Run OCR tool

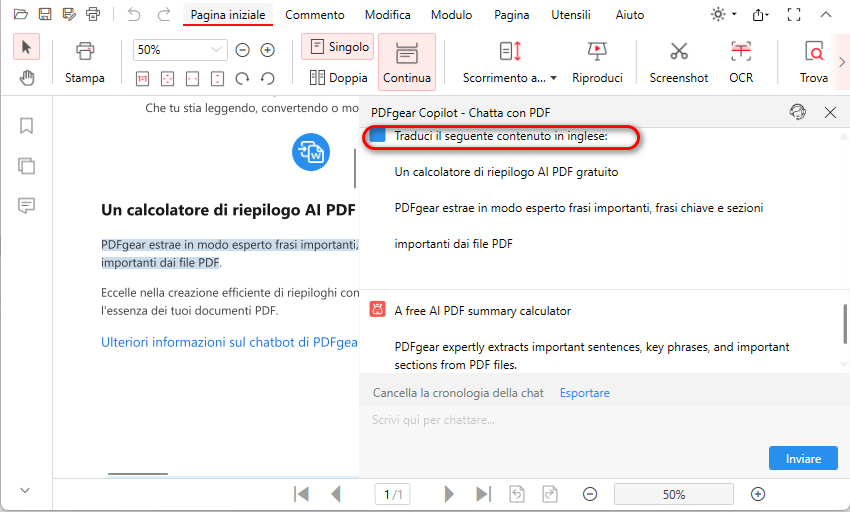tap(741, 62)
